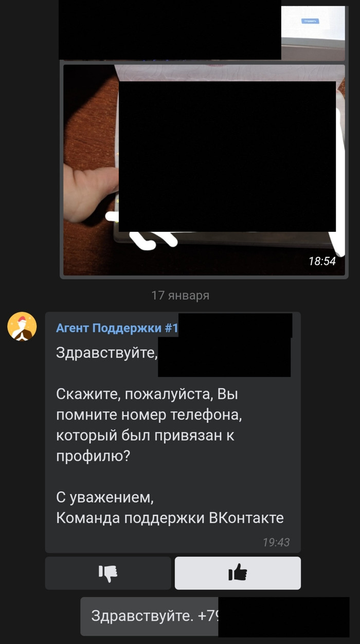
Task: Tap the black redaction covering the photo center
Action: pos(227,156)
